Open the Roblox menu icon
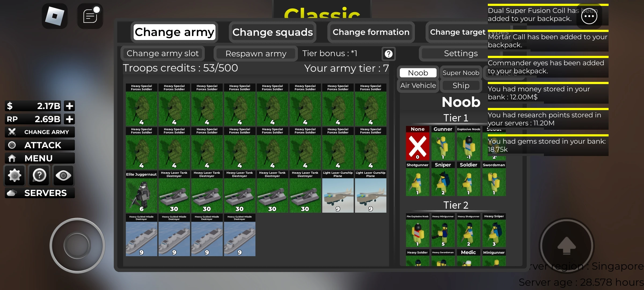Image resolution: width=644 pixels, height=290 pixels. (55, 16)
